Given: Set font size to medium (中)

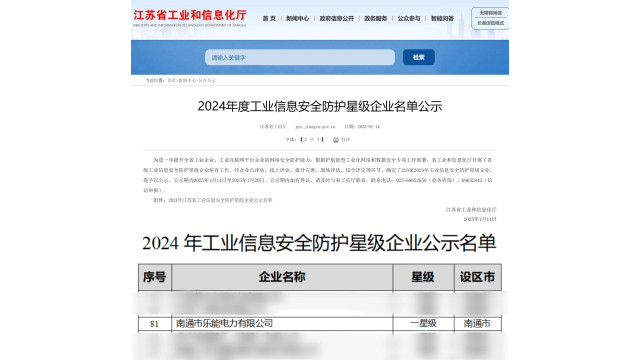Looking at the screenshot, I should coord(312,140).
